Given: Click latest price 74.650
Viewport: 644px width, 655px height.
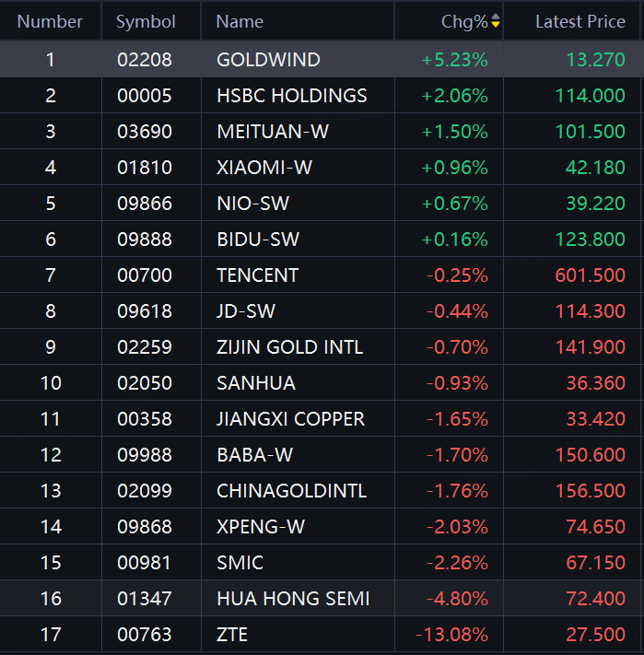Looking at the screenshot, I should click(595, 527).
